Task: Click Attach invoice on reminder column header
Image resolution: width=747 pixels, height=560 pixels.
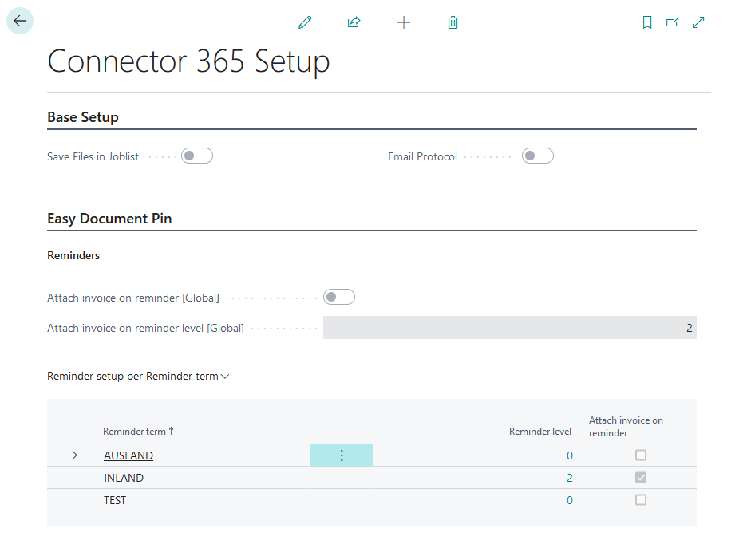Action: 626,427
